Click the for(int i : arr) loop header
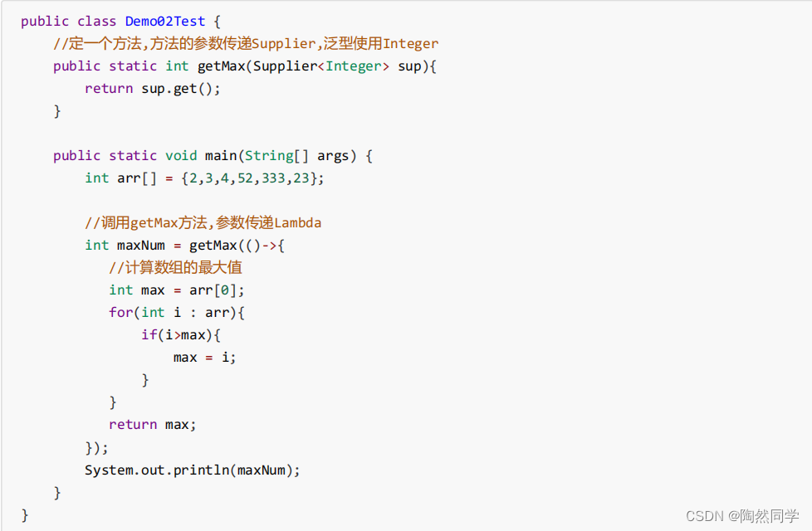The height and width of the screenshot is (531, 812). [x=177, y=313]
